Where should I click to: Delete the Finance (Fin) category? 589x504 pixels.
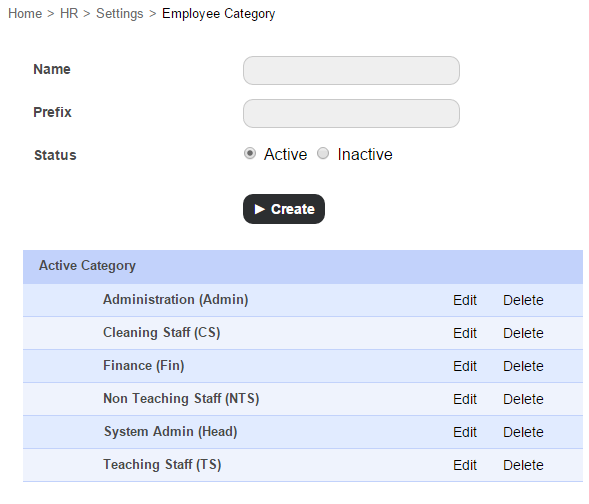[523, 366]
